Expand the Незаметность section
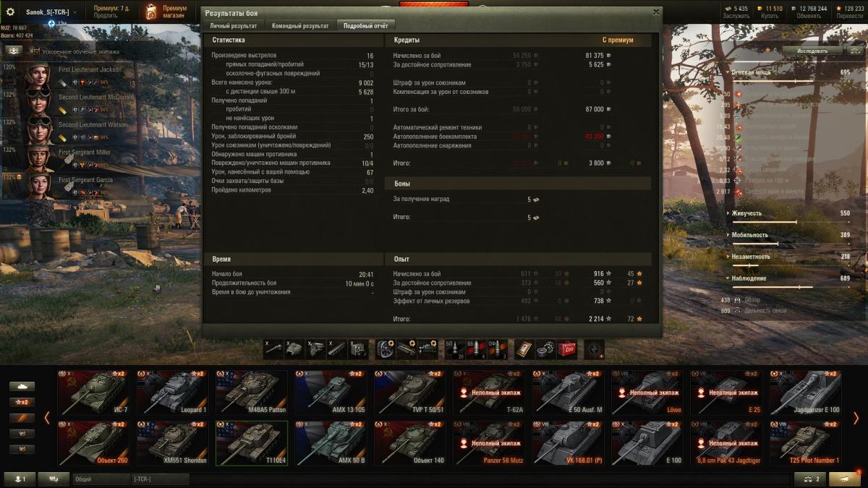868x488 pixels. coord(728,257)
